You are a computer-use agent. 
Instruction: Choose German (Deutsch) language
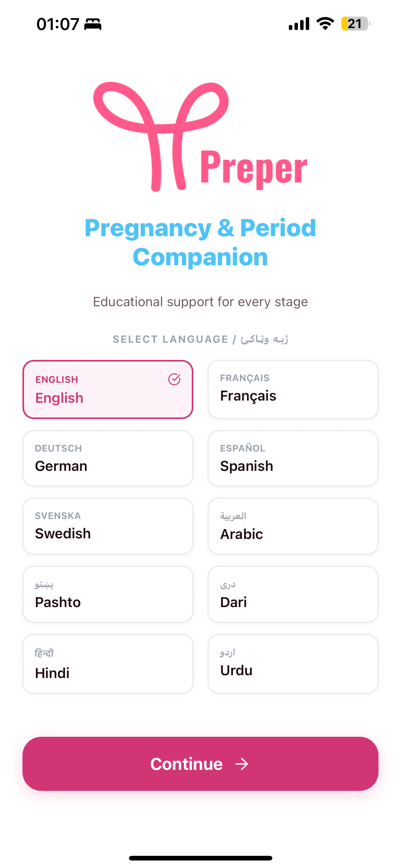108,458
